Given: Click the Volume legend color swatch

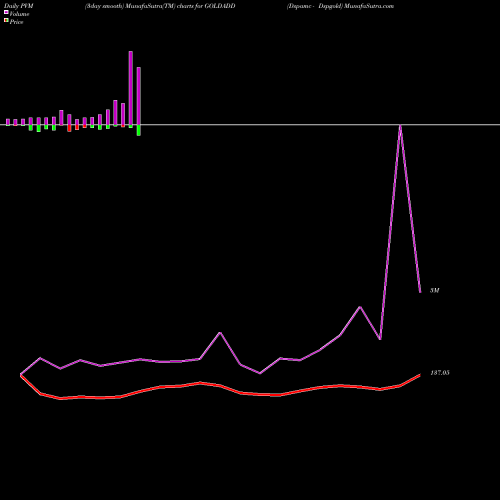Looking at the screenshot, I should (6, 12).
